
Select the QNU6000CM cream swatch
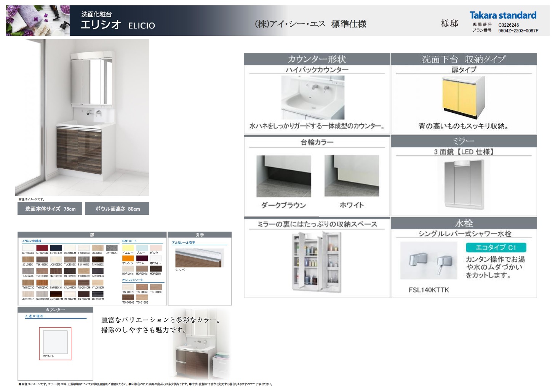click(70, 248)
